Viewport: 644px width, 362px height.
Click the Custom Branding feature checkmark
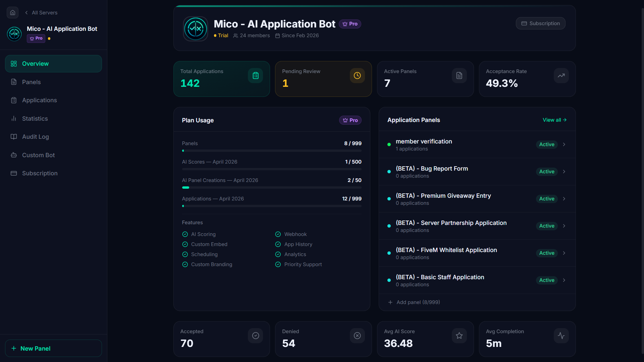tap(185, 264)
